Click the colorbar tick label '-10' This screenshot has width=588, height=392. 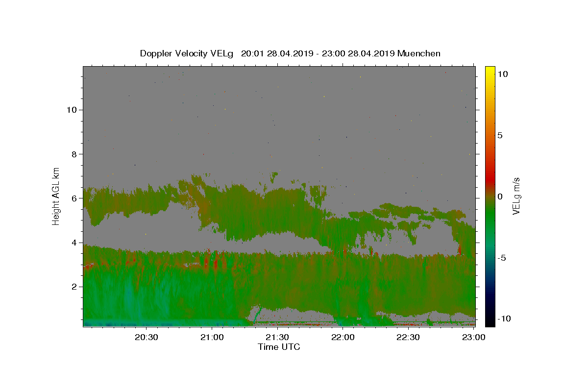tap(504, 318)
